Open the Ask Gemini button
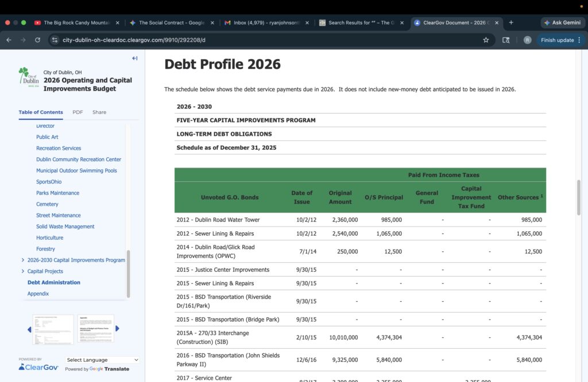Image resolution: width=588 pixels, height=382 pixels. click(x=562, y=22)
